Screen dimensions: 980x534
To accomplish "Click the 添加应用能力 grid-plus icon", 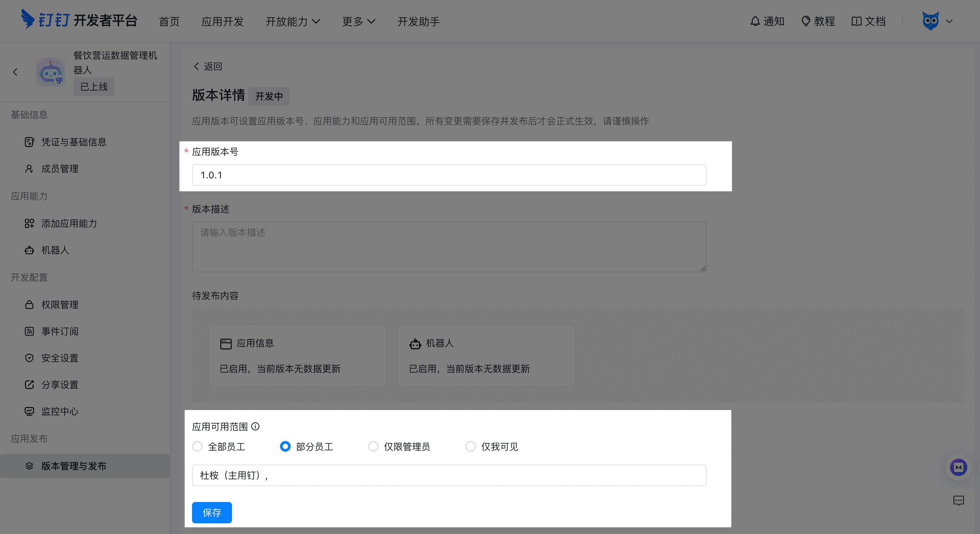I will click(29, 223).
